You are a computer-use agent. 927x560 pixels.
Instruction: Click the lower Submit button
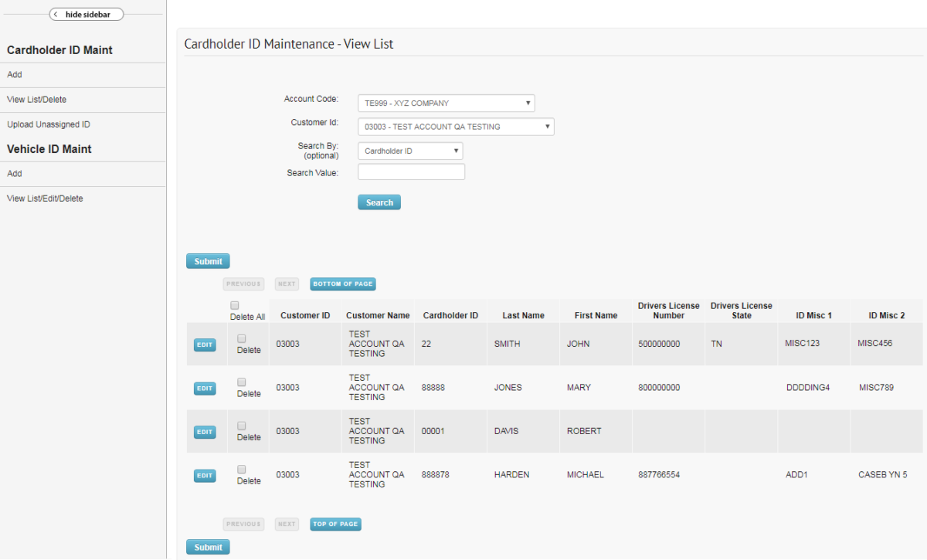207,546
